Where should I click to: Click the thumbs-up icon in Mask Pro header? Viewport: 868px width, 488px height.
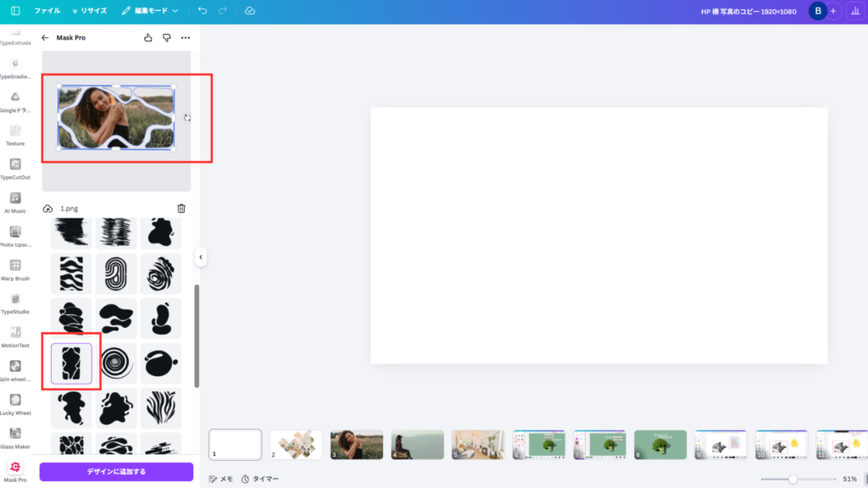click(148, 38)
